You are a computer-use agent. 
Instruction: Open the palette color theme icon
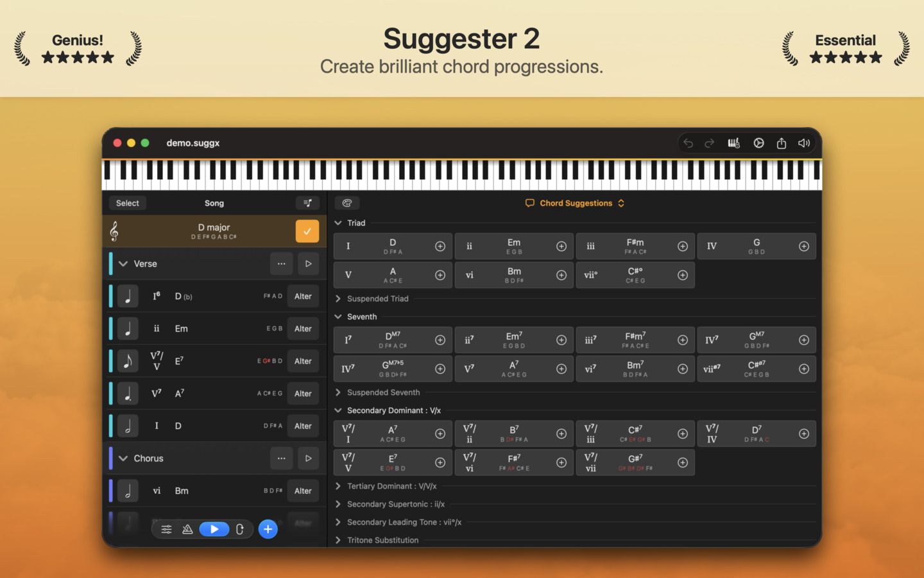click(347, 203)
